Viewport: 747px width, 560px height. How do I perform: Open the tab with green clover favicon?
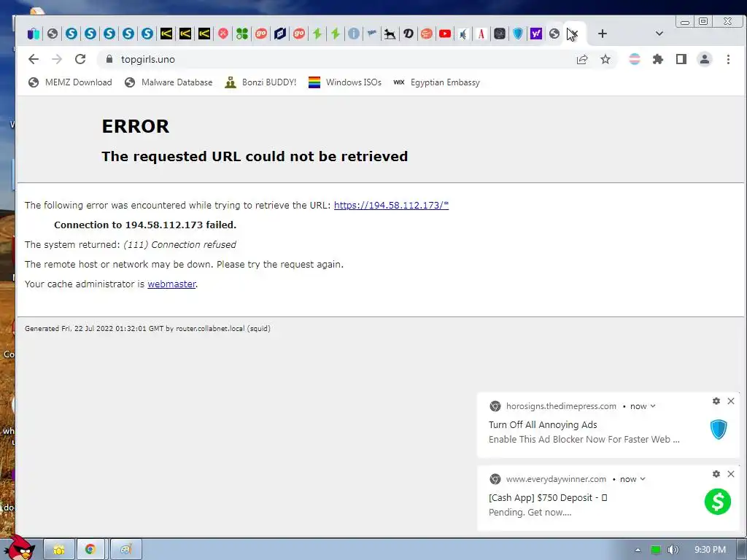click(x=242, y=34)
